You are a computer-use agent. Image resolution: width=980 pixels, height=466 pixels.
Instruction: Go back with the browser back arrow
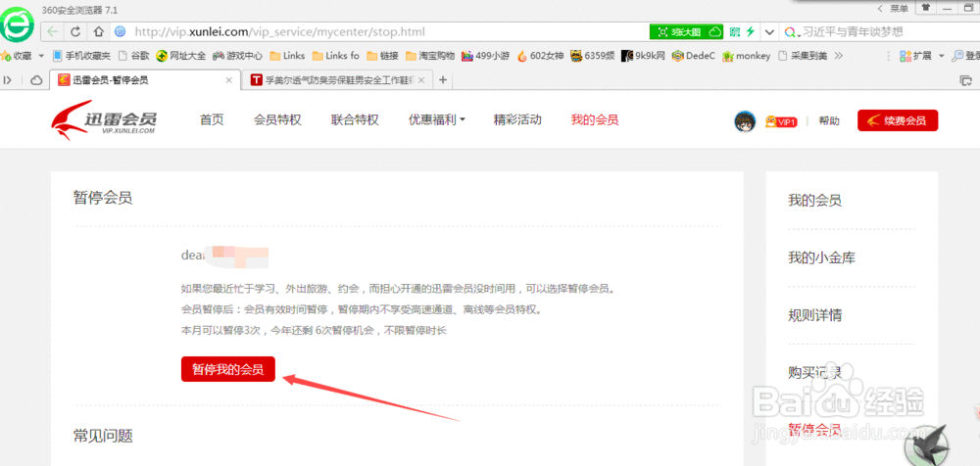53,31
